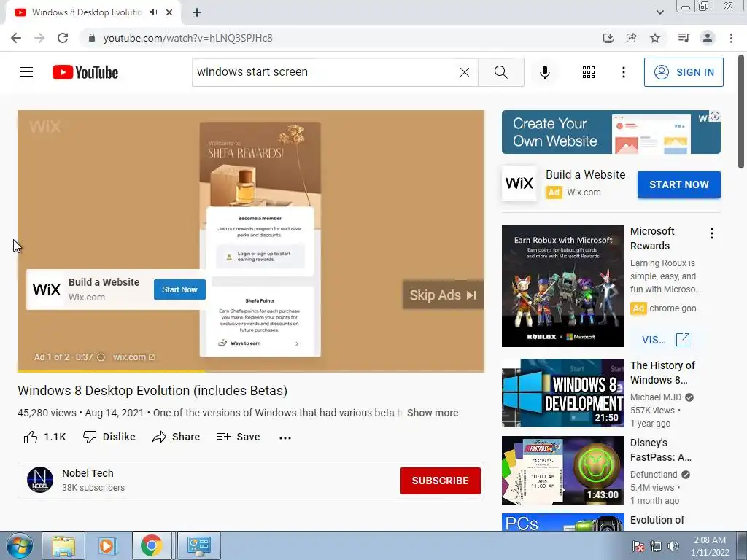Expand the tab search dropdown arrow
Viewport: 747px width, 560px height.
659,12
